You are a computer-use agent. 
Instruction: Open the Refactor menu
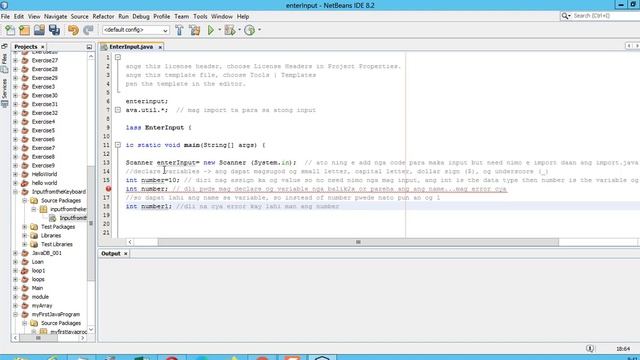[103, 17]
